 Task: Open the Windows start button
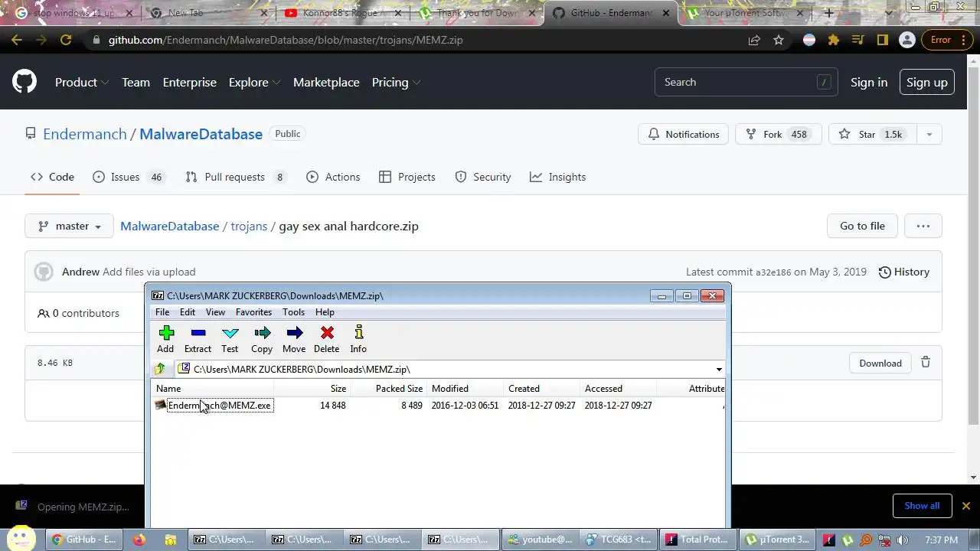tap(21, 538)
